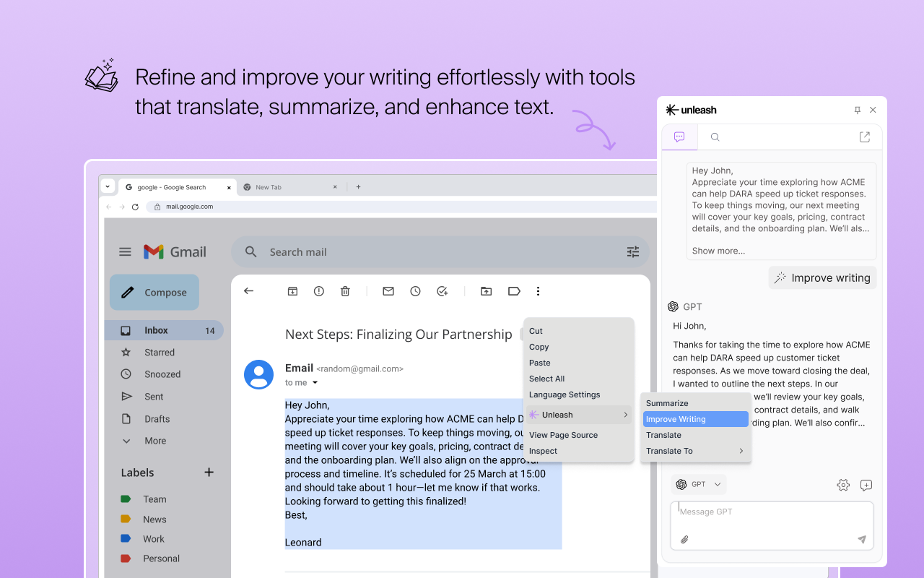
Task: Start a new chat icon
Action: pyautogui.click(x=866, y=485)
